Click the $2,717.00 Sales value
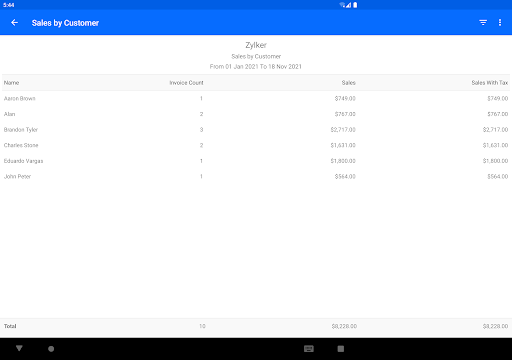 point(343,130)
